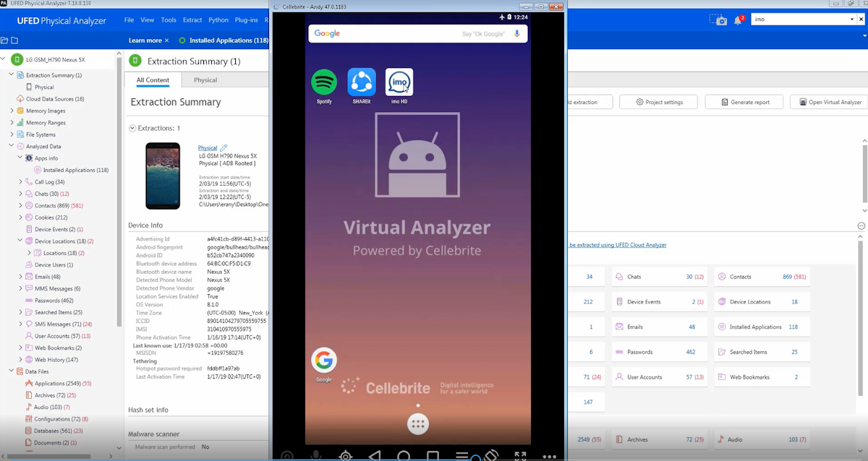Tap the imo HD app icon
The width and height of the screenshot is (868, 461).
point(399,82)
